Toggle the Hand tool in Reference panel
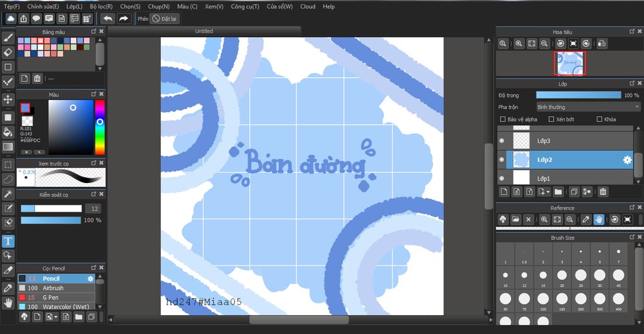 point(599,220)
